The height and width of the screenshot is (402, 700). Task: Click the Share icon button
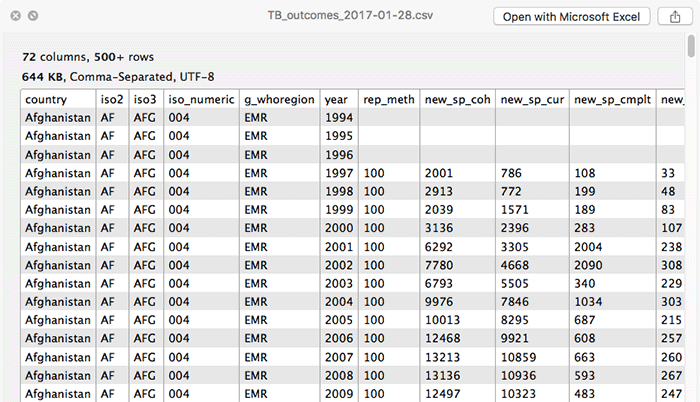pyautogui.click(x=675, y=17)
